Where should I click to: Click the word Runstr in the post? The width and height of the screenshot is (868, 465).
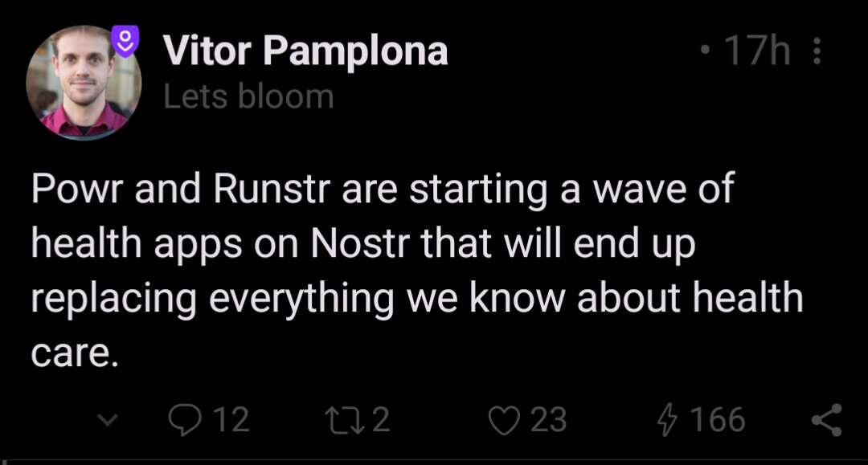[x=272, y=188]
